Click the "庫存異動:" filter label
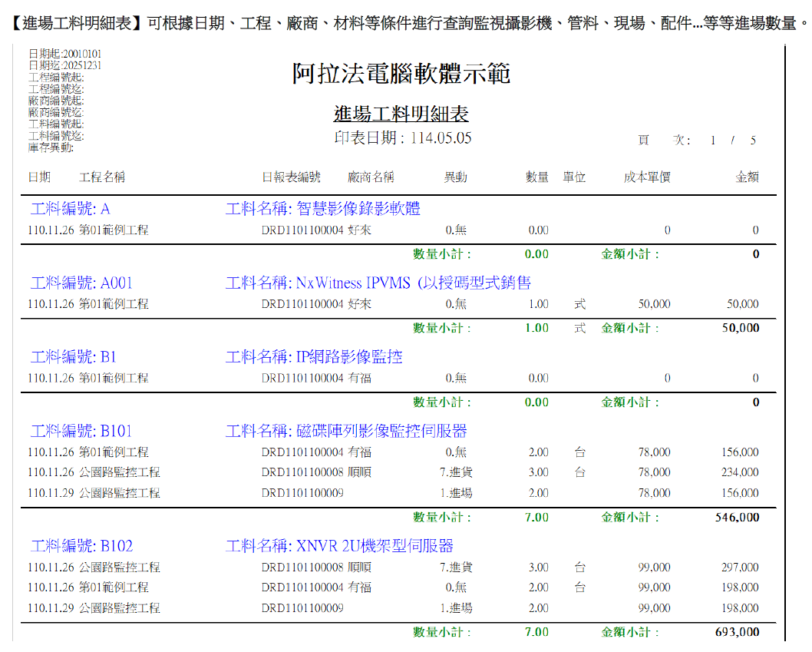 click(51, 147)
